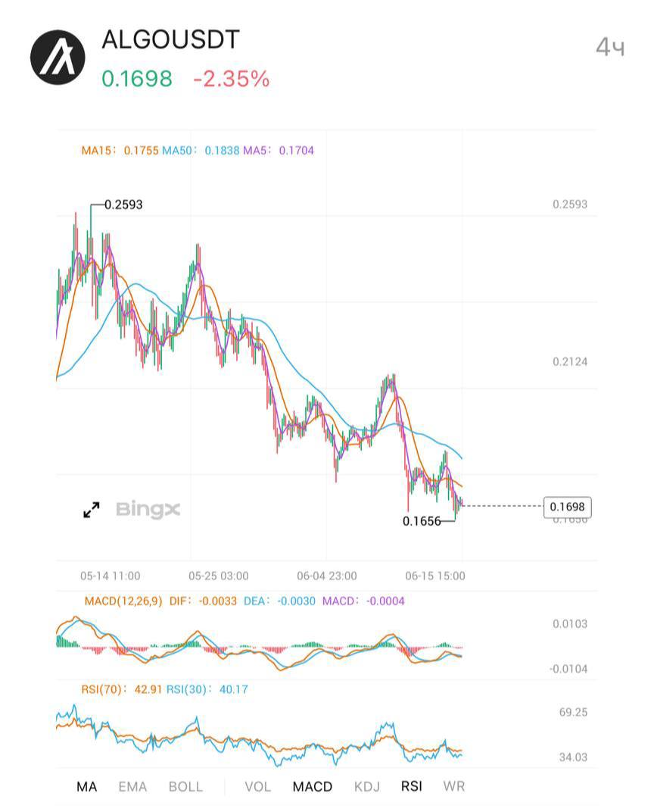654x812 pixels.
Task: Click the 0.2593 high price marker
Action: pyautogui.click(x=123, y=205)
